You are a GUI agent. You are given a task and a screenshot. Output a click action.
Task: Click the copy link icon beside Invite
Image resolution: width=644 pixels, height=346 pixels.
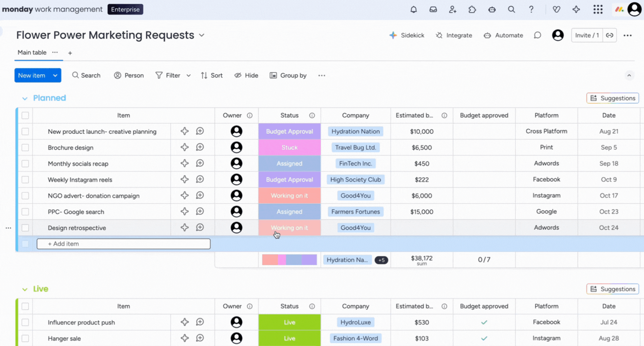[x=610, y=35]
